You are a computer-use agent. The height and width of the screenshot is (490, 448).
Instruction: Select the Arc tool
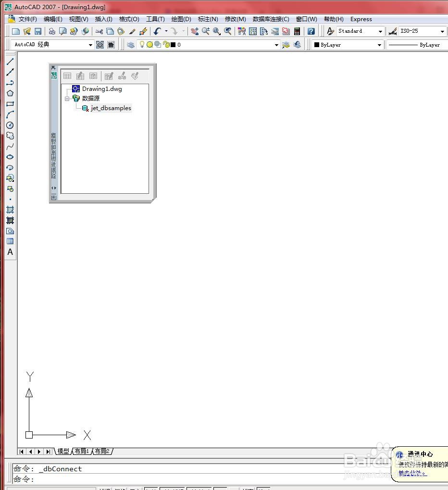tap(10, 114)
